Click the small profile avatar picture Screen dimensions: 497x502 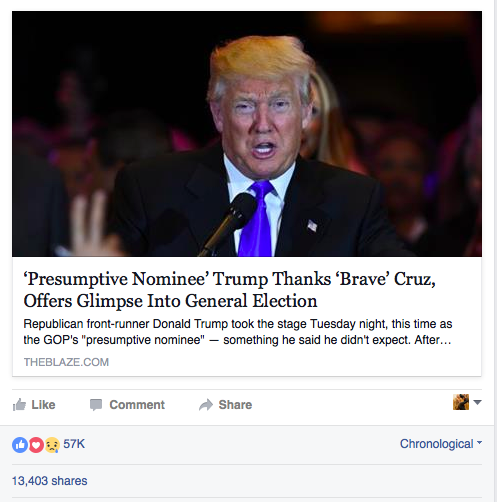461,402
